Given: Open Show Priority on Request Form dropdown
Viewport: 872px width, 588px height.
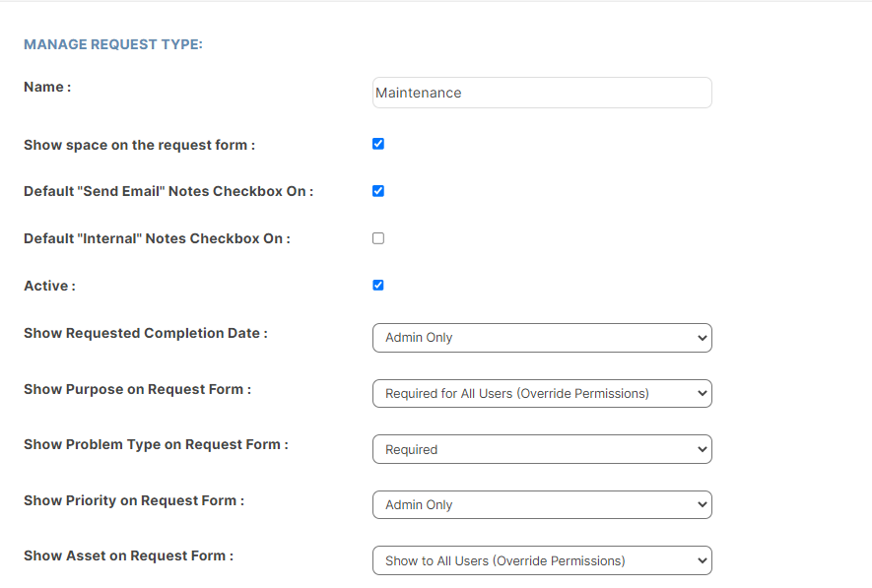Looking at the screenshot, I should click(542, 504).
